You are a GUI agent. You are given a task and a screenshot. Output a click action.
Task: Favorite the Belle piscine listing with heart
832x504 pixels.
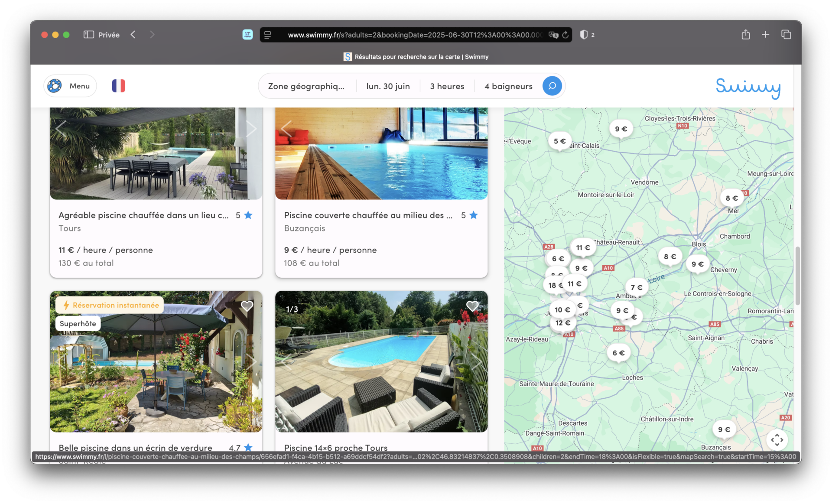247,306
